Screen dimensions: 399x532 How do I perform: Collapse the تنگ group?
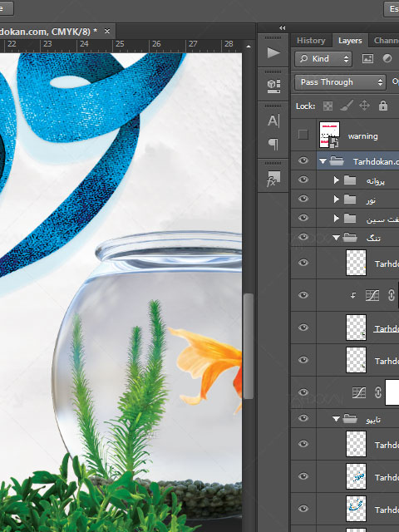[336, 238]
